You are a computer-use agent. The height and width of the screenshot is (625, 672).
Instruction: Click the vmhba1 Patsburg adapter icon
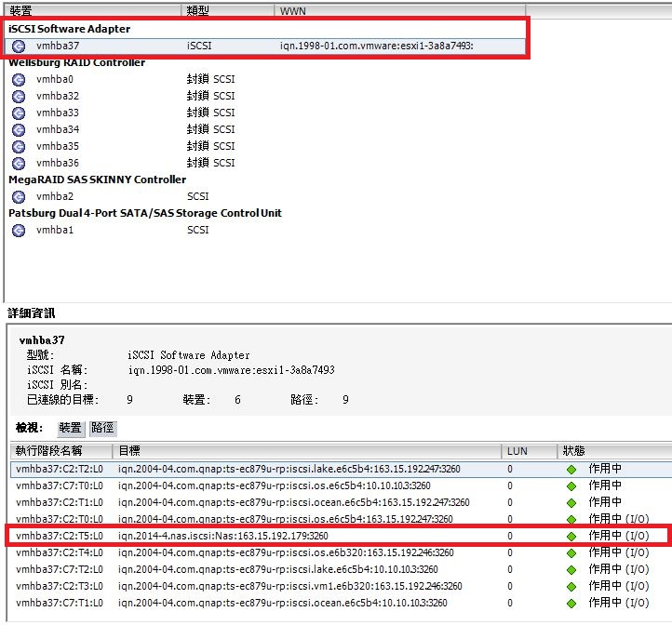click(x=19, y=230)
